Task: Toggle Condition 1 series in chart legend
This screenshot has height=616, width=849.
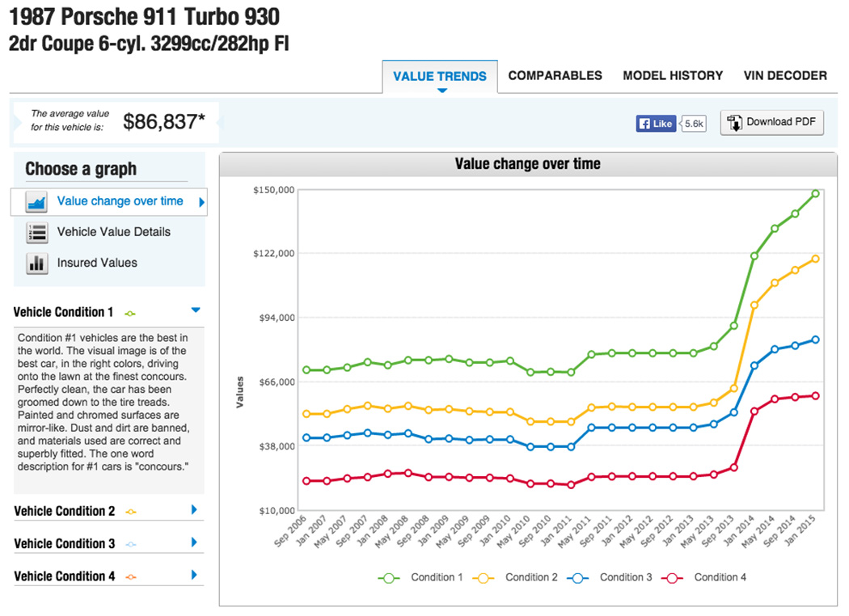Action: tap(420, 577)
